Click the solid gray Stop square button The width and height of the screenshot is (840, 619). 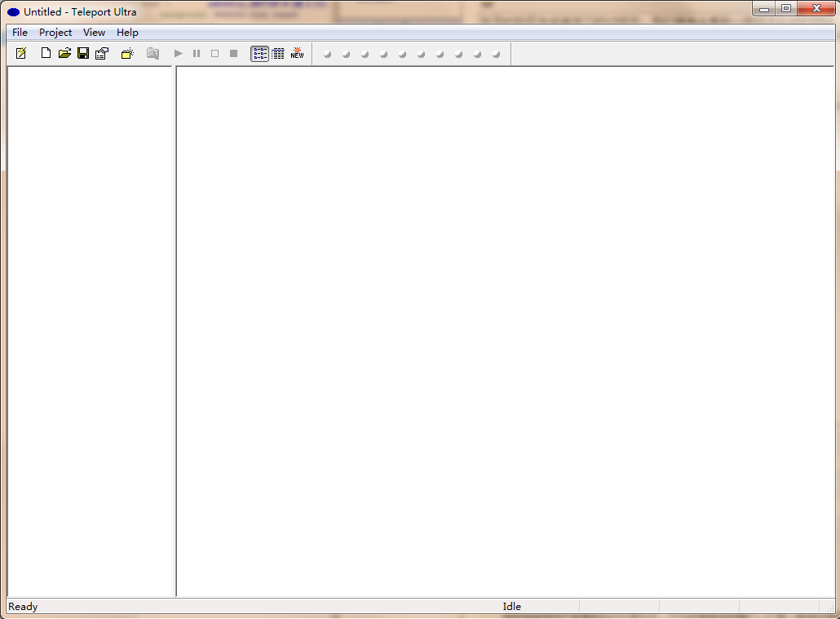pyautogui.click(x=233, y=54)
